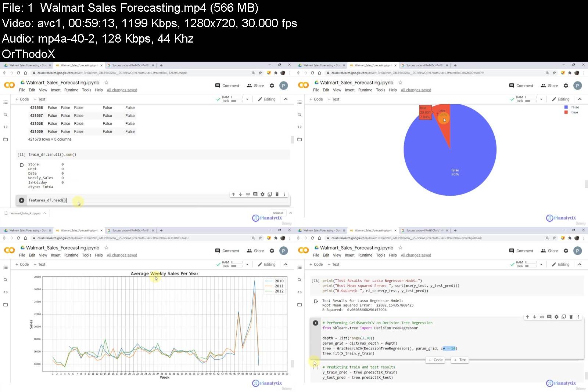Viewport: 588px width, 392px height.
Task: Click the output icon beside isnull results
Action: pos(22,165)
